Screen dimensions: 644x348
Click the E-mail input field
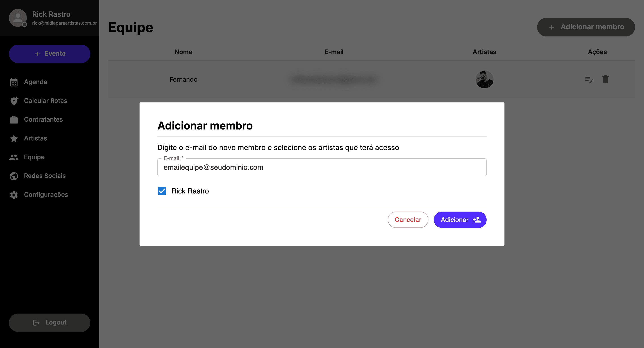[x=322, y=167]
